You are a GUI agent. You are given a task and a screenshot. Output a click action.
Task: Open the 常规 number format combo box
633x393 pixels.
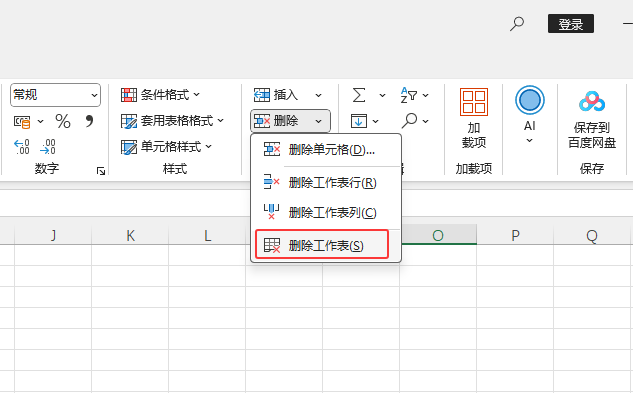tap(55, 95)
